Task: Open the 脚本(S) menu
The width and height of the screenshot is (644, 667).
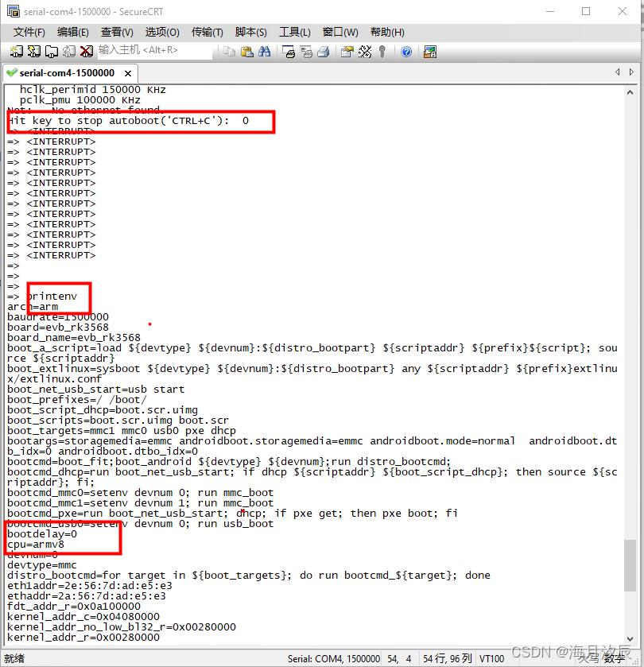Action: (x=250, y=32)
